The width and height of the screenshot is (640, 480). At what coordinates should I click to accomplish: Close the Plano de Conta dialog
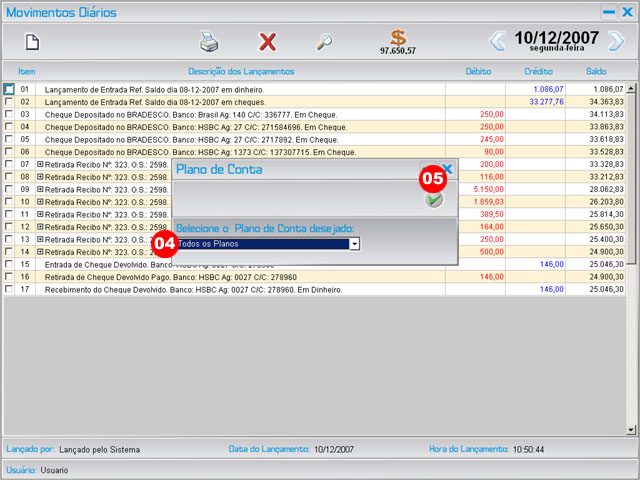click(447, 170)
